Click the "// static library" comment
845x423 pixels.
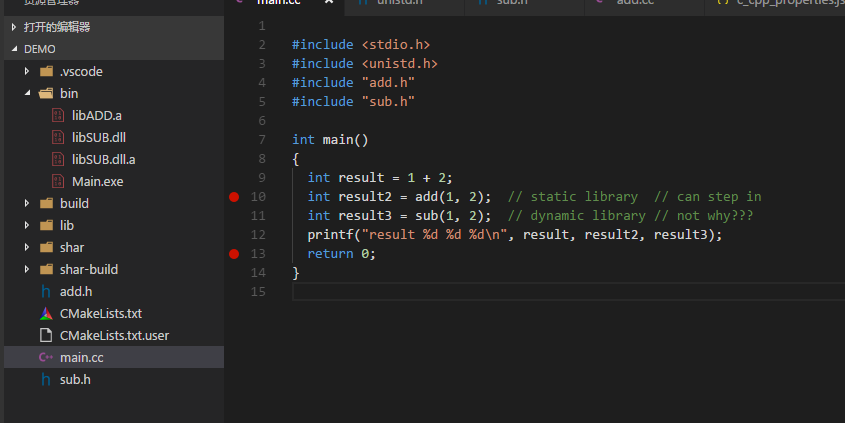[573, 197]
